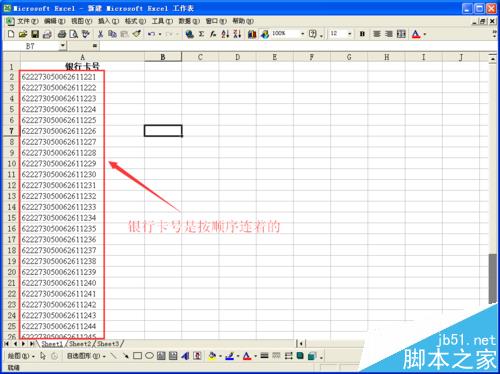The image size is (500, 374).
Task: Open the 文件 (File) menu
Action: (x=28, y=21)
